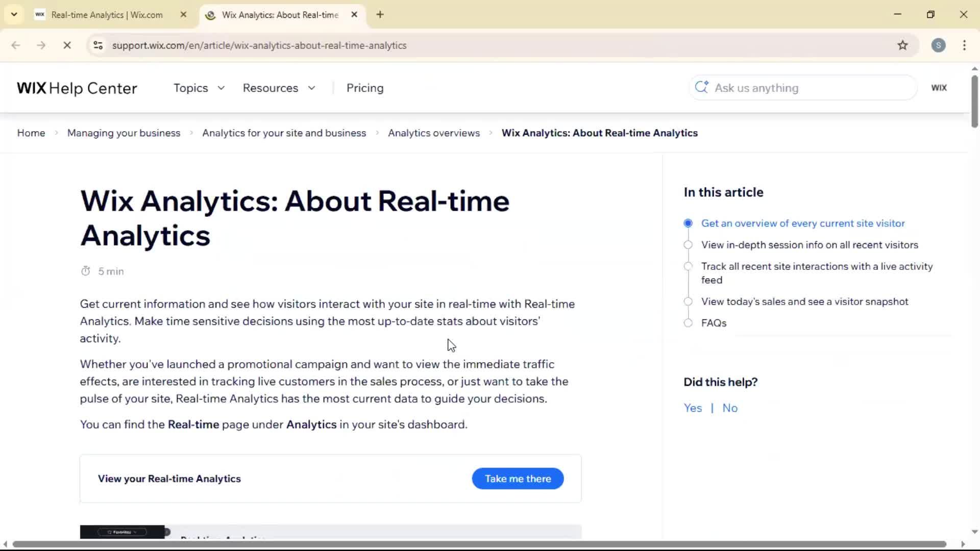The width and height of the screenshot is (980, 551).
Task: Select the Wix Analytics: About Real-time tab
Action: (x=280, y=15)
